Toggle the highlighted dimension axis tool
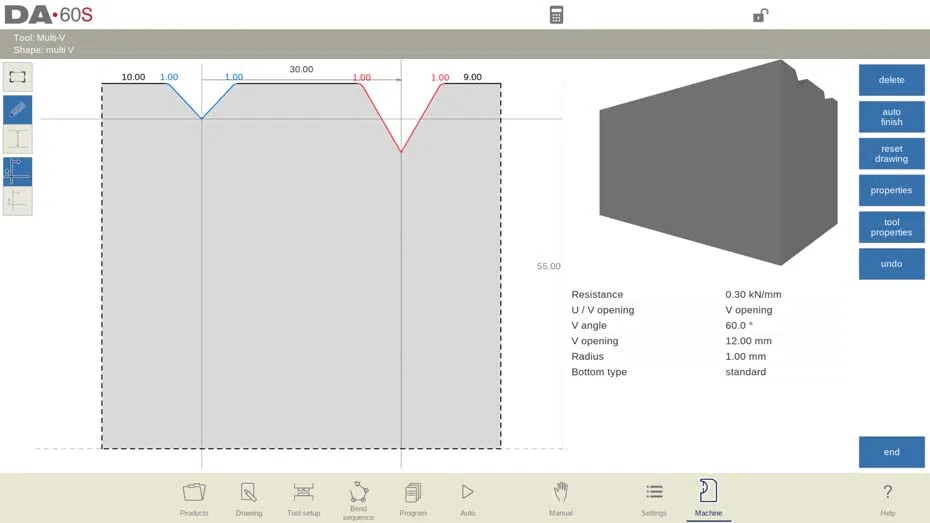Viewport: 930px width, 523px height. (x=18, y=172)
